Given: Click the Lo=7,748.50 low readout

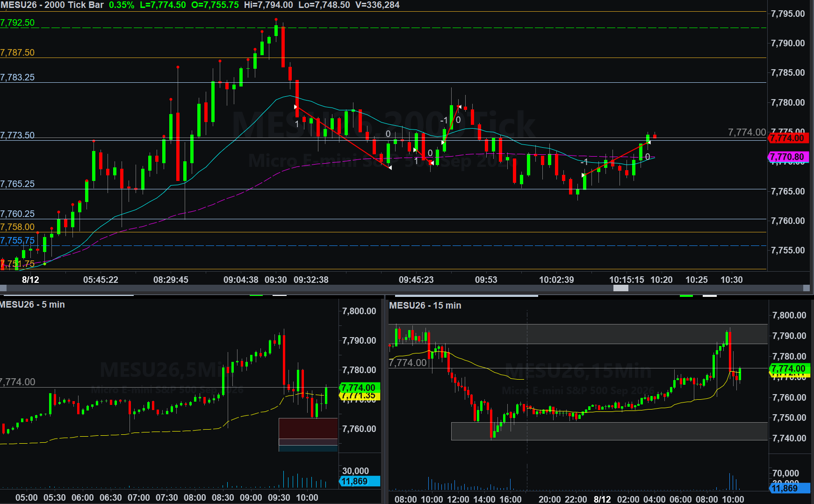Looking at the screenshot, I should [324, 5].
